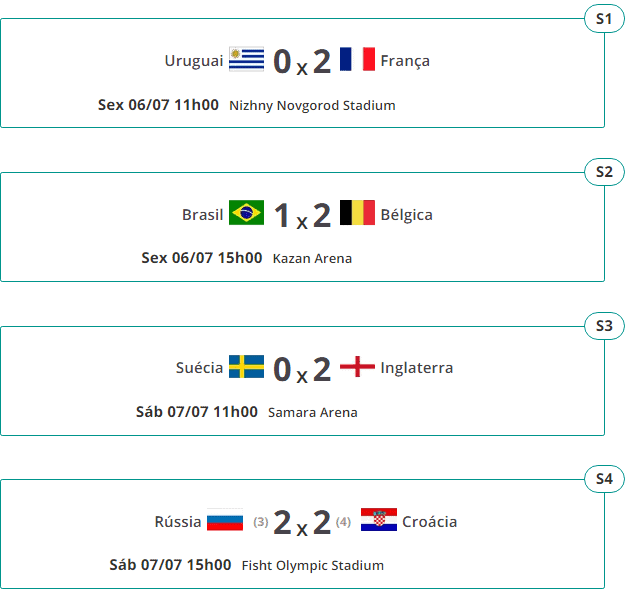Click the France flag icon
627x590 pixels.
tap(357, 60)
